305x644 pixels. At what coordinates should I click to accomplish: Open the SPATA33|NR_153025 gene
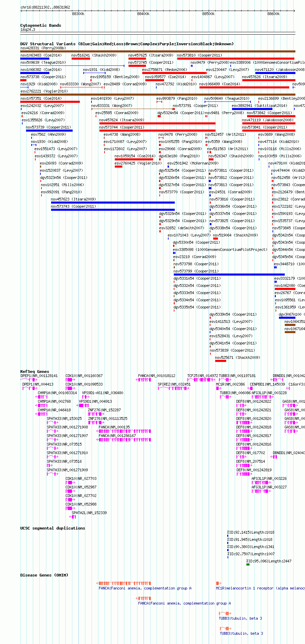coord(64,418)
